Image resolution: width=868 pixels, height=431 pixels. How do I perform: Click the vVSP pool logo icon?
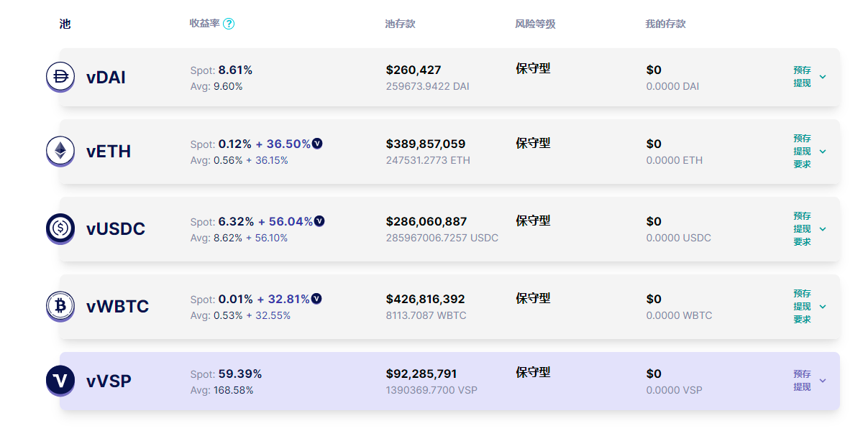click(60, 381)
